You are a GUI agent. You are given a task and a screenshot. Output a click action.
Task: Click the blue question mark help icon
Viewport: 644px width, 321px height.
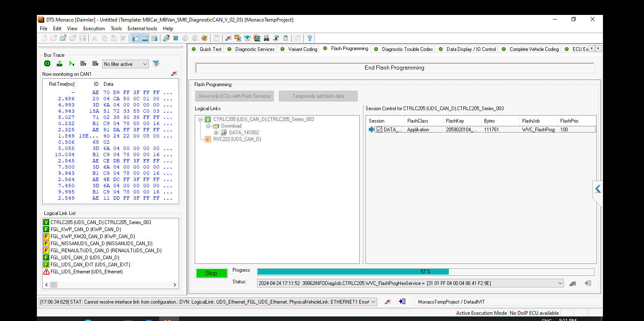309,39
